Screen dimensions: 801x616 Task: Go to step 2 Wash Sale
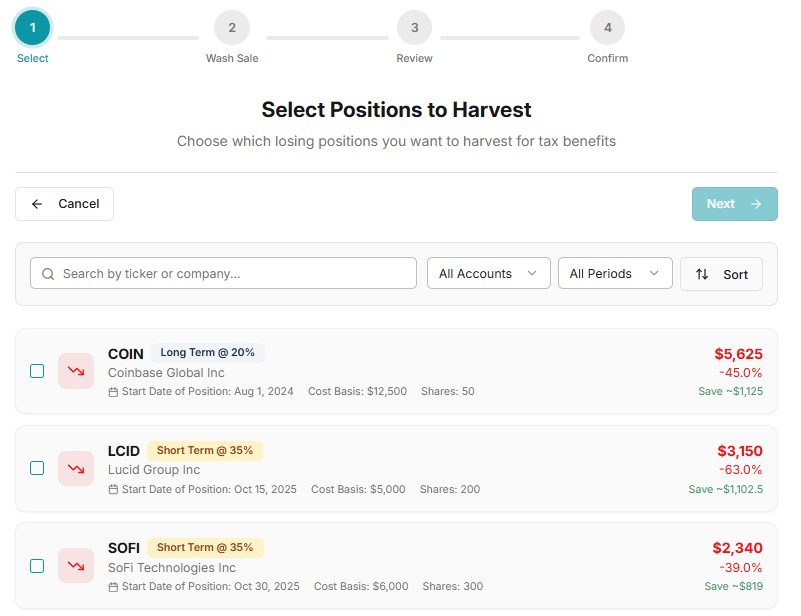click(x=232, y=28)
